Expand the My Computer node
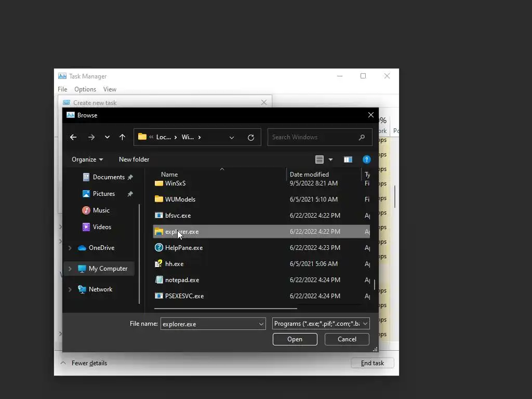 70,269
